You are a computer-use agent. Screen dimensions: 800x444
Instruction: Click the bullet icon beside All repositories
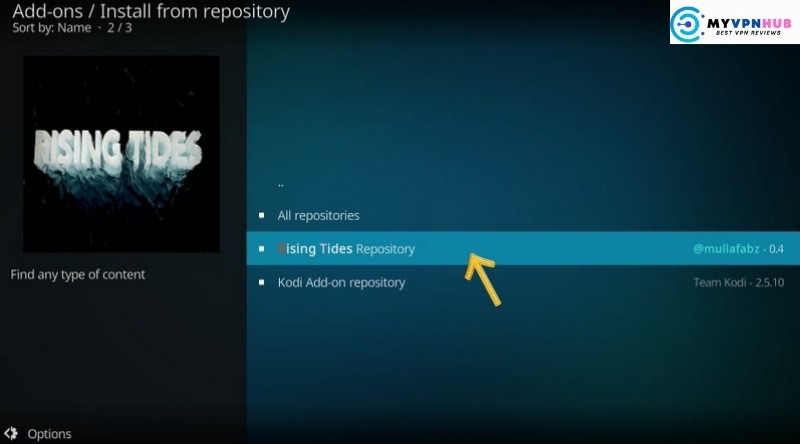coord(262,215)
